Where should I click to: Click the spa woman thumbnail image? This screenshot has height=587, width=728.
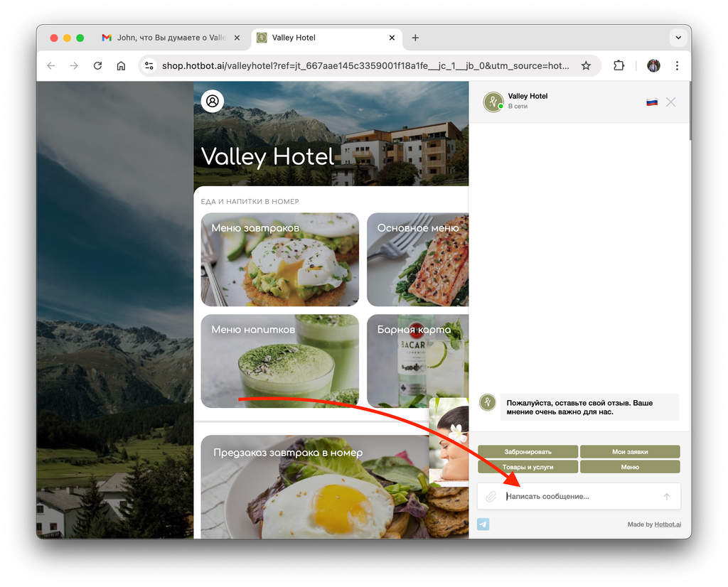(x=449, y=439)
